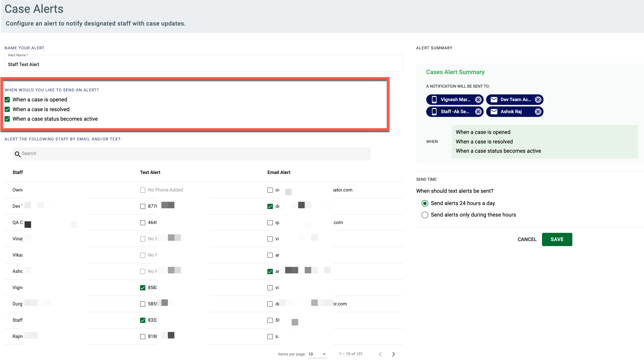Go to next page of staff list
This screenshot has height=363, width=644.
click(x=393, y=354)
